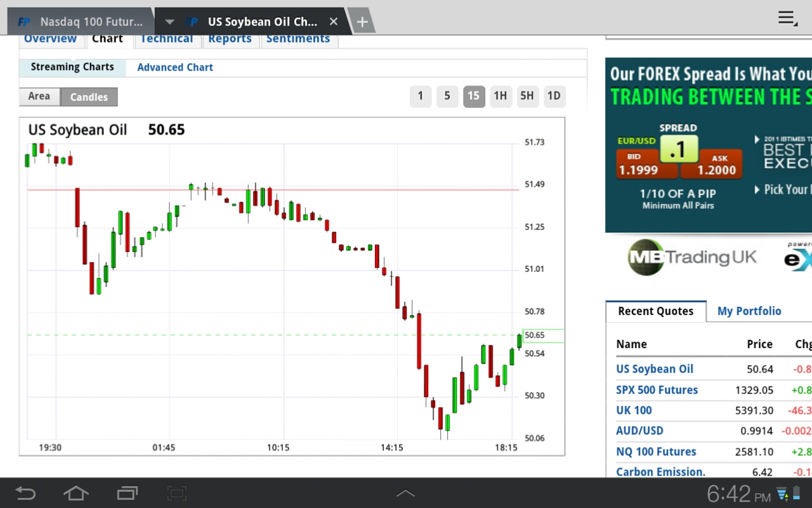
Task: Switch chart to Area style
Action: (x=39, y=97)
